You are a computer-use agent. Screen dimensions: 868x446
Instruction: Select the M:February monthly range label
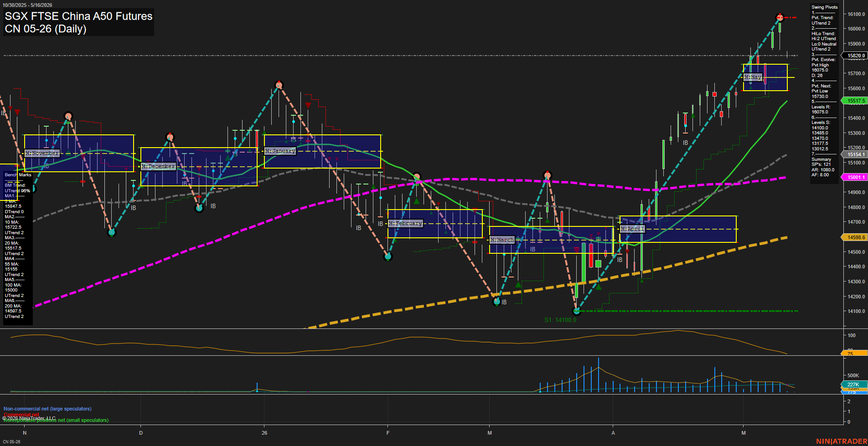tap(406, 223)
